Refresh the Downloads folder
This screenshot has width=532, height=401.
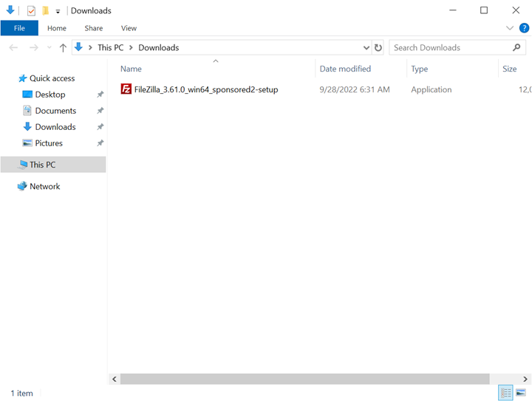(x=378, y=48)
